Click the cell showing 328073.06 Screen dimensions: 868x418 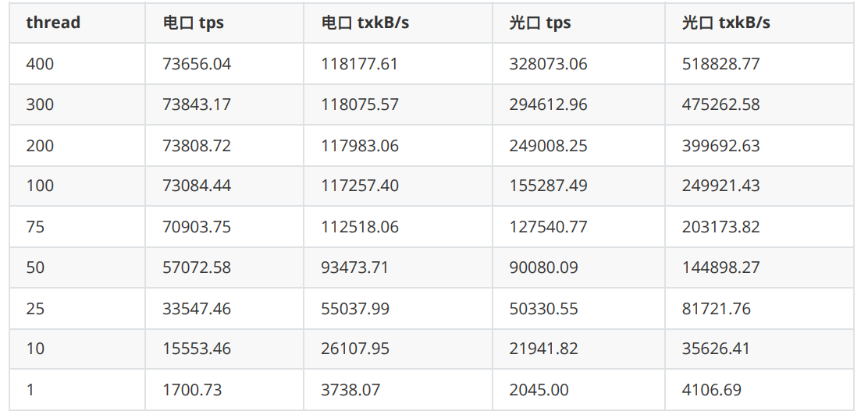tap(548, 64)
